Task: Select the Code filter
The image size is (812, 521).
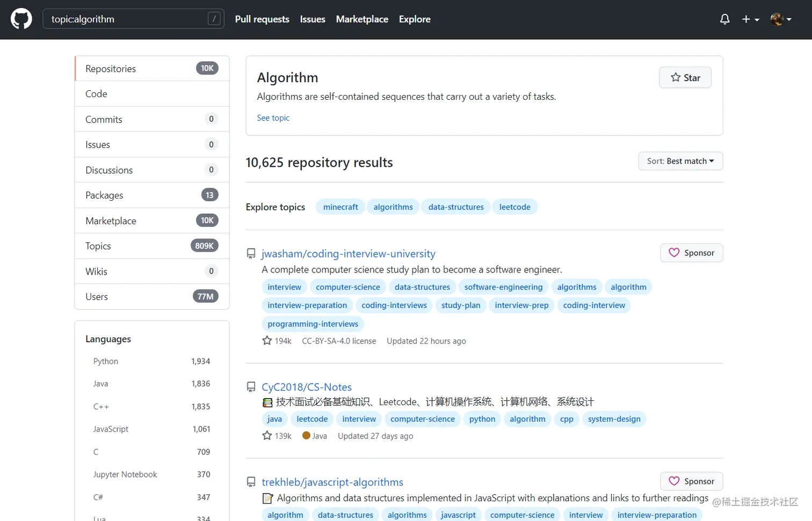Action: click(x=152, y=94)
